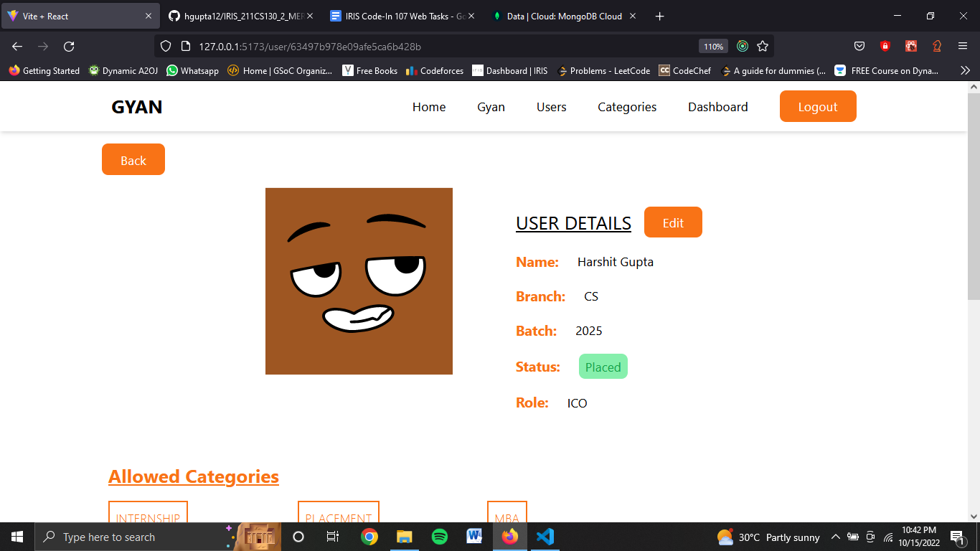980x551 pixels.
Task: Open the weather widget showing 30°C
Action: [768, 537]
